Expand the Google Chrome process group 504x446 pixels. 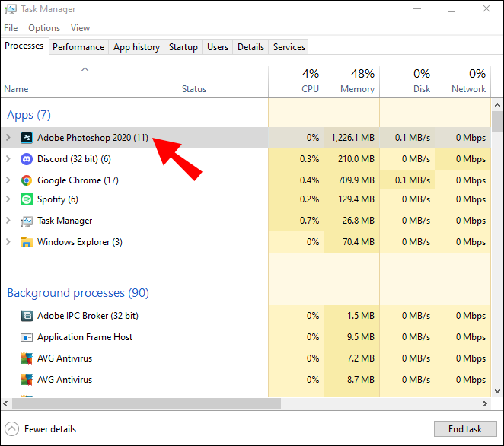pos(8,180)
